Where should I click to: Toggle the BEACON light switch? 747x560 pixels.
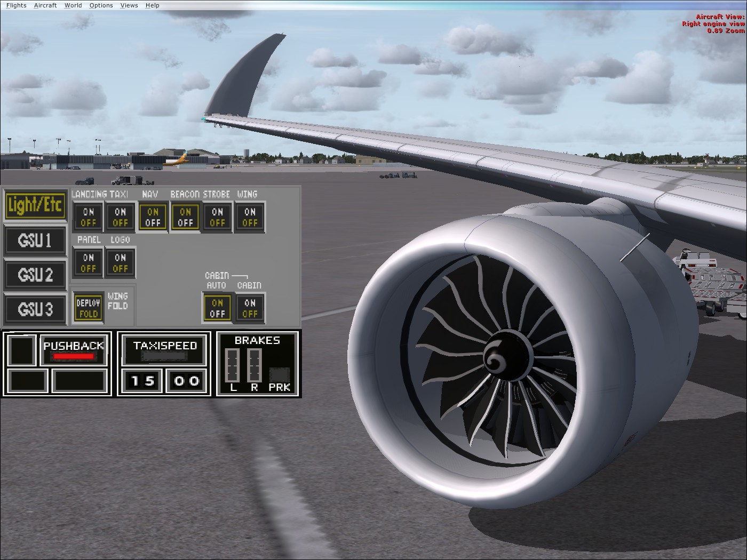click(x=185, y=217)
